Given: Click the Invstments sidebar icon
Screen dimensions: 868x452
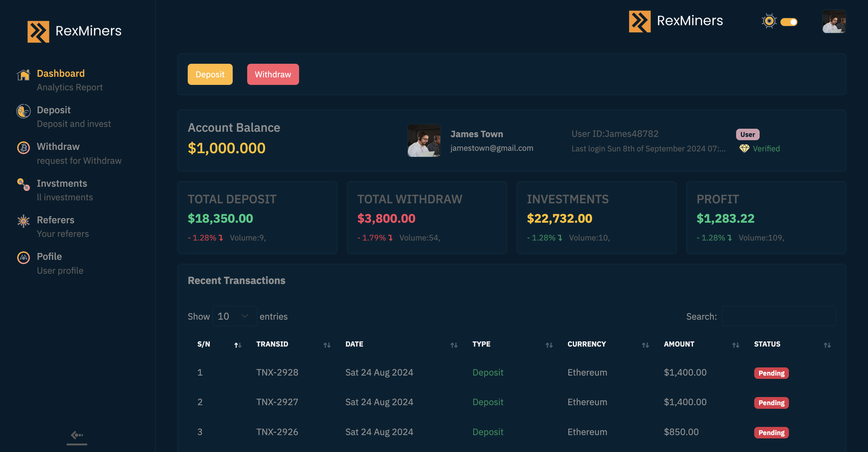Looking at the screenshot, I should click(x=23, y=185).
